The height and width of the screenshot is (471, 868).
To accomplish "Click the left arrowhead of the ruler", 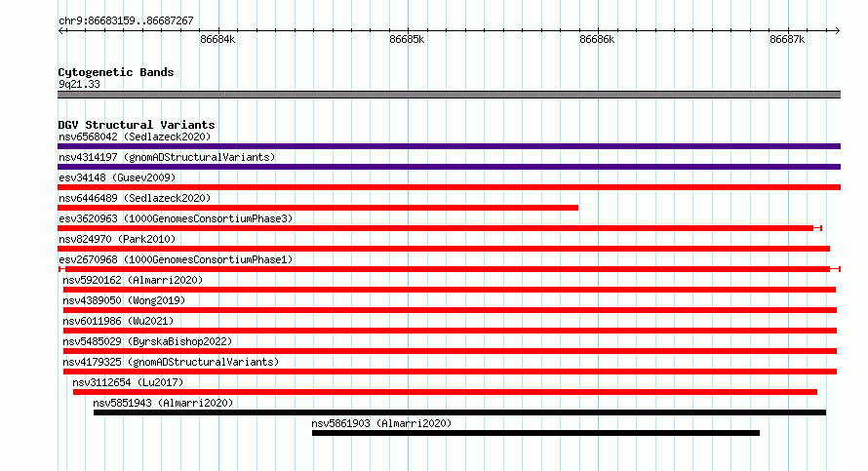I will pyautogui.click(x=61, y=30).
